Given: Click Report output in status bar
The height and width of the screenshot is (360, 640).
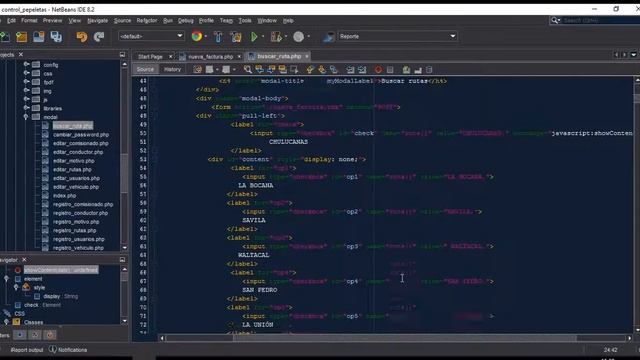Looking at the screenshot, I should click(x=27, y=350).
